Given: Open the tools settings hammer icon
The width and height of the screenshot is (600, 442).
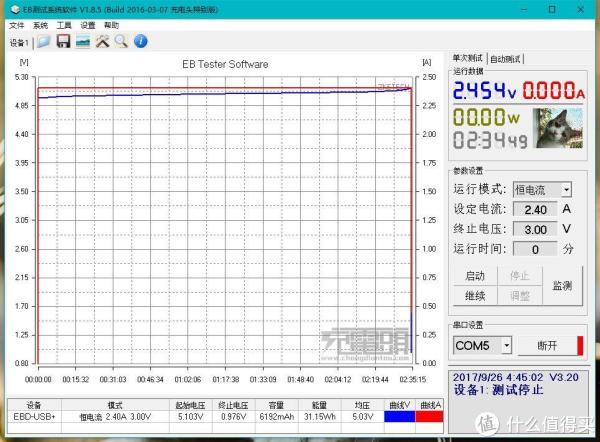Looking at the screenshot, I should click(x=102, y=42).
